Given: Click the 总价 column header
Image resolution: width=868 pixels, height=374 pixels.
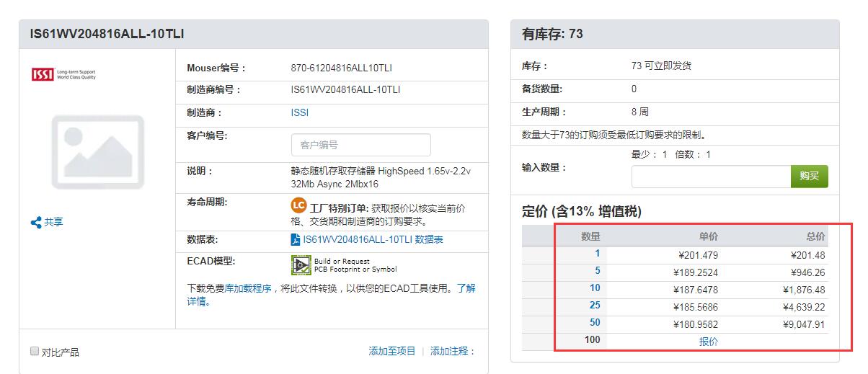Looking at the screenshot, I should pyautogui.click(x=815, y=236).
